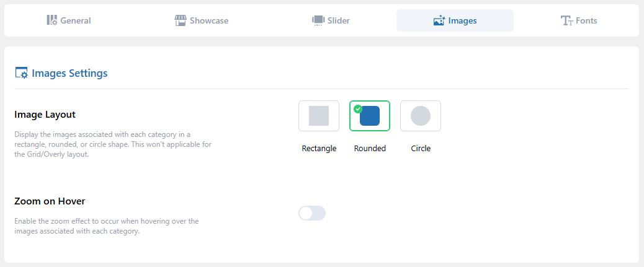Click the green checkmark on Rounded
Screen dimensions: 644x267
358,108
